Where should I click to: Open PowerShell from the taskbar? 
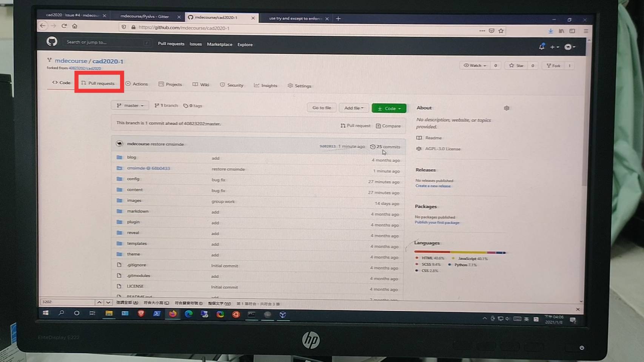(157, 314)
